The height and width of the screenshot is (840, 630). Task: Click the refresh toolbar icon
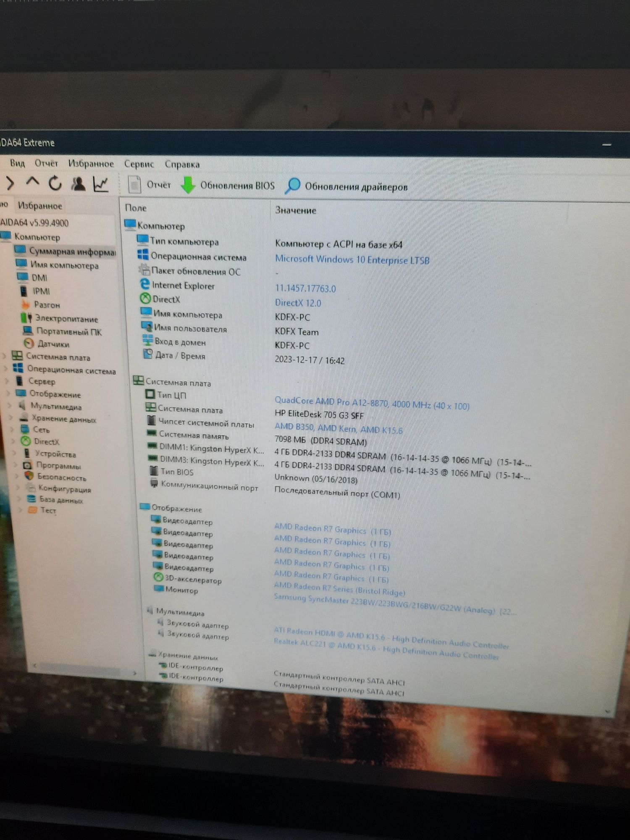[55, 183]
